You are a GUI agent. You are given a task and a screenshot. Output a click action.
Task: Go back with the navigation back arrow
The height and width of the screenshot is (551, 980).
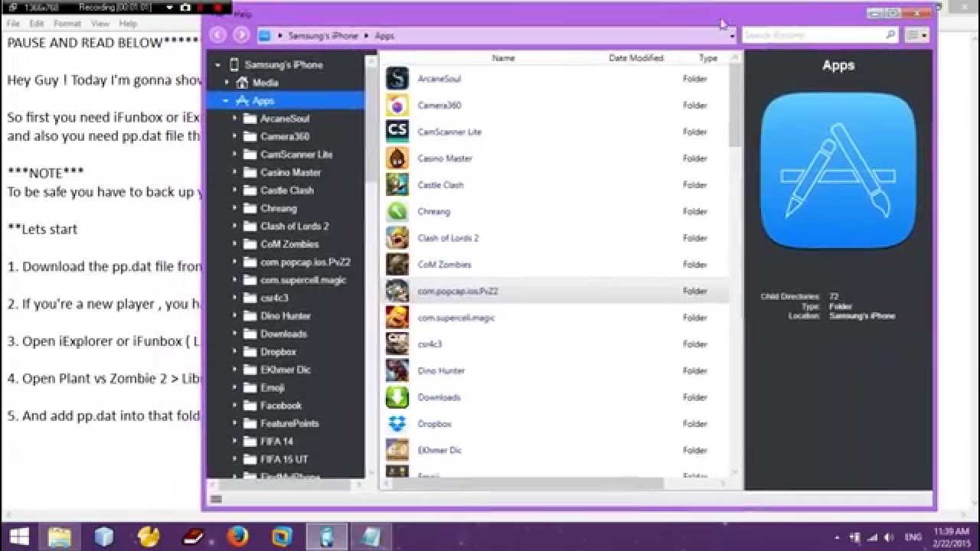[x=217, y=34]
